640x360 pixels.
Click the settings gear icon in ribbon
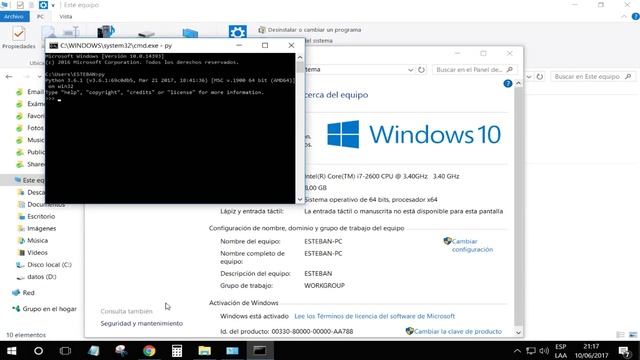[x=238, y=32]
